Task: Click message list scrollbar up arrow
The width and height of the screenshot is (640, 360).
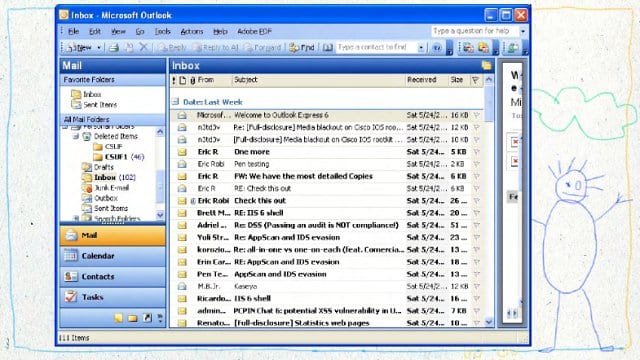Action: [x=489, y=80]
